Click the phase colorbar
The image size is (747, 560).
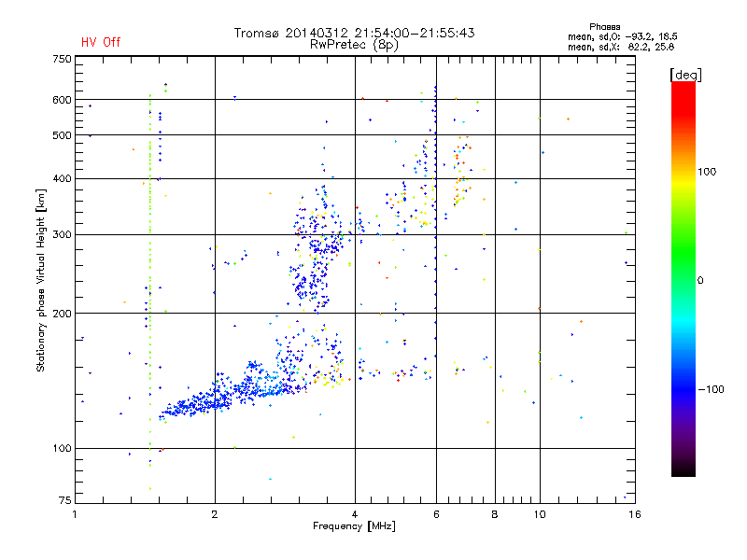pyautogui.click(x=684, y=278)
